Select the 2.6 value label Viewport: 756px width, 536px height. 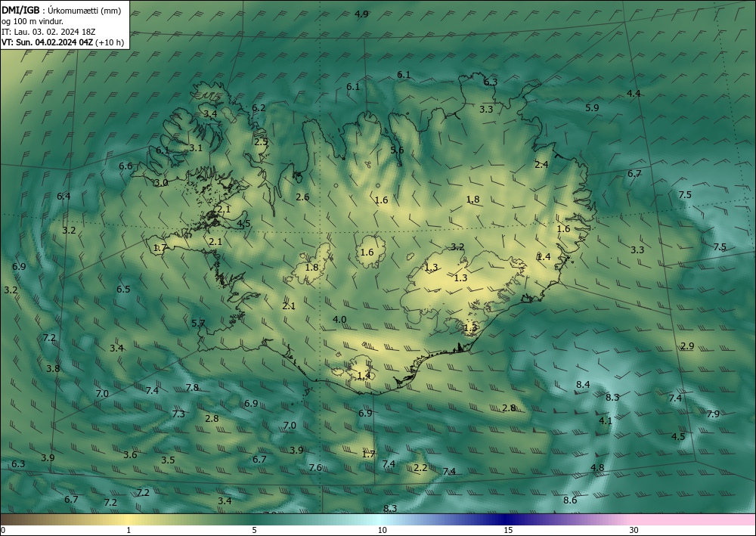(x=302, y=197)
